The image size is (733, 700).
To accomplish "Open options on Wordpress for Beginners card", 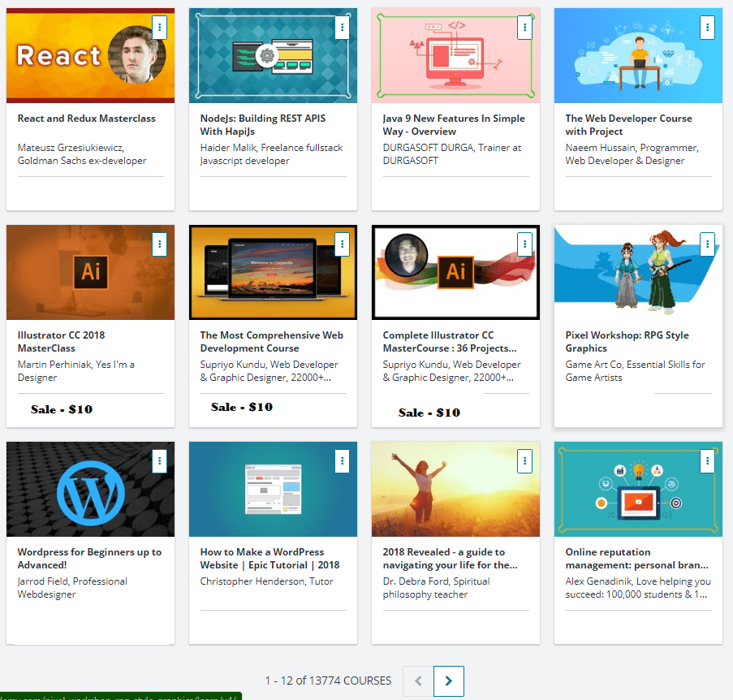I will [x=159, y=460].
